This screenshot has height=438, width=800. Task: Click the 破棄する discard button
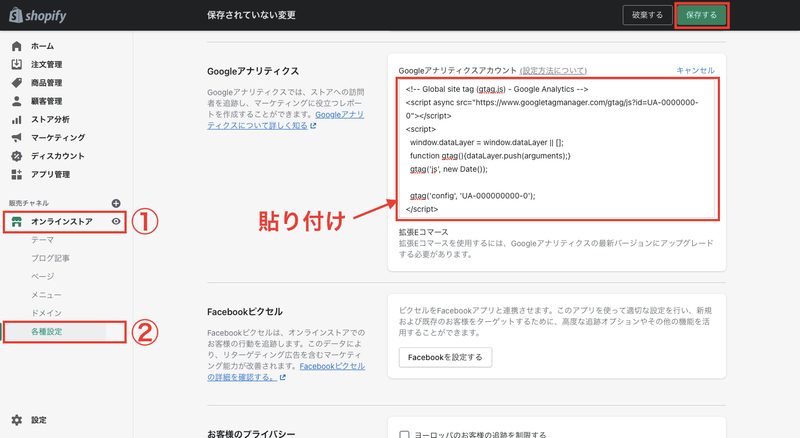[647, 15]
